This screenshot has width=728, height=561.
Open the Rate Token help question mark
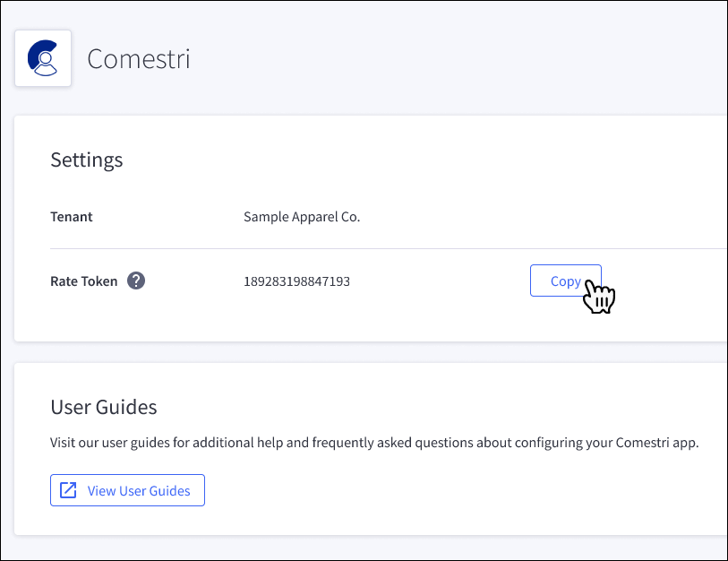click(x=136, y=280)
